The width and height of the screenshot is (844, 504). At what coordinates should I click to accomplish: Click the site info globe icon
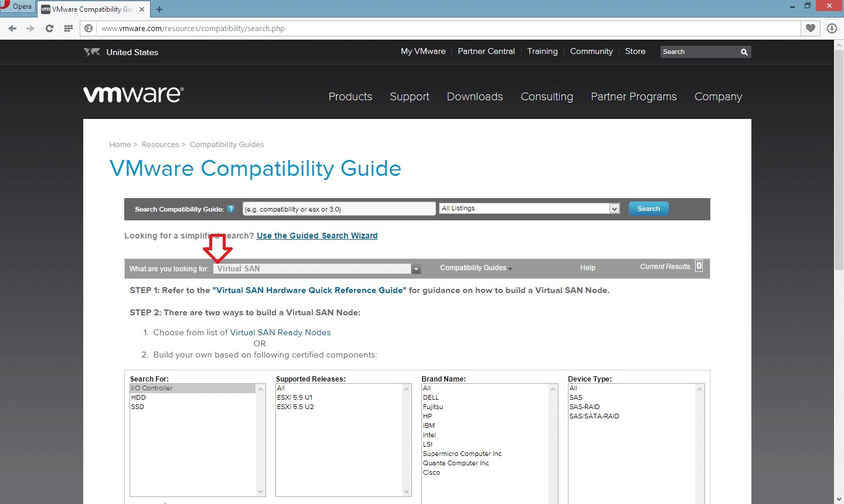[89, 28]
